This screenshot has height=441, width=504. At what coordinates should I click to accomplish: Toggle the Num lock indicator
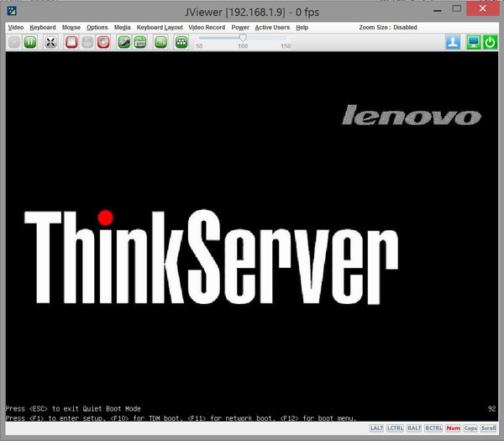point(454,428)
